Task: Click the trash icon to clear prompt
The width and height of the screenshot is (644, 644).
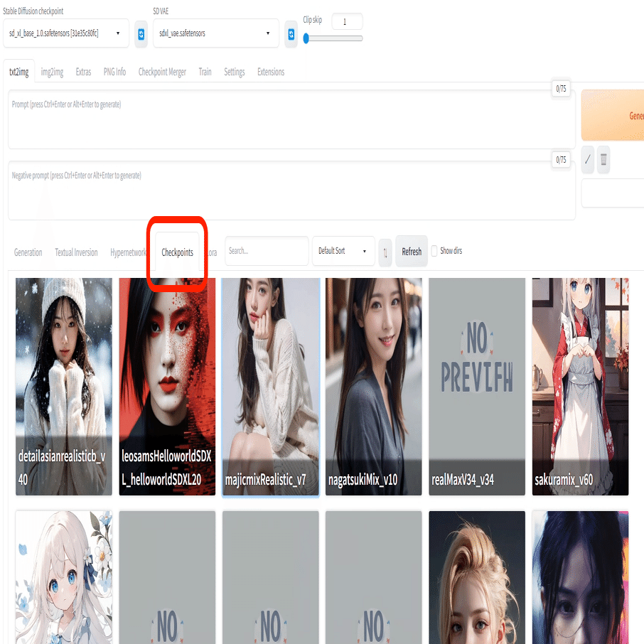Action: click(603, 159)
